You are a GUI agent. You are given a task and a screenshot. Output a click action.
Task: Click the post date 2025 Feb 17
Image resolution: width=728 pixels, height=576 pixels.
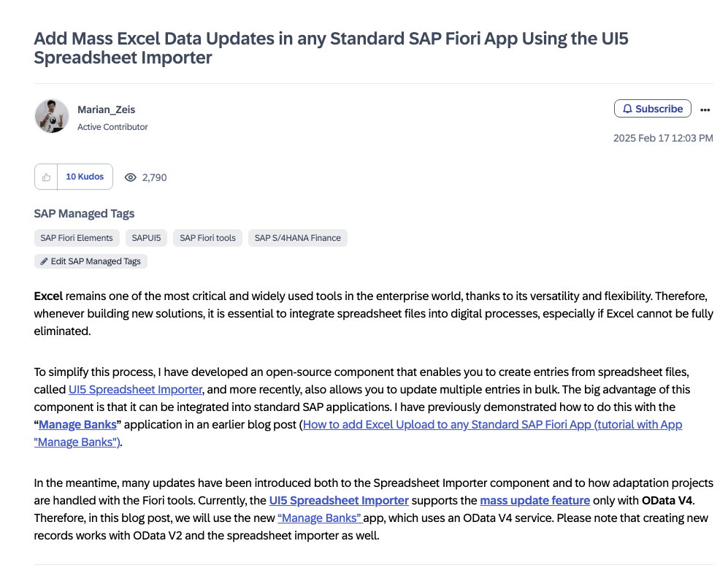tap(663, 138)
